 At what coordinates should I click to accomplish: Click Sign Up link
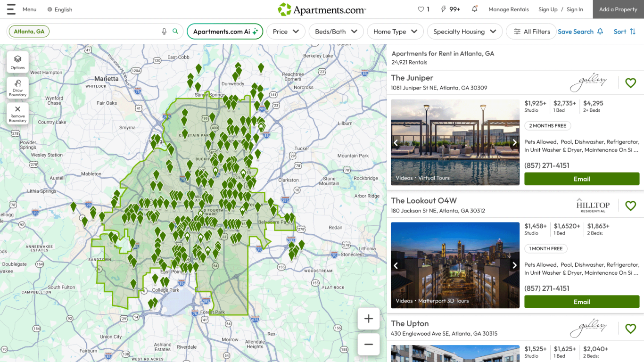click(x=548, y=9)
